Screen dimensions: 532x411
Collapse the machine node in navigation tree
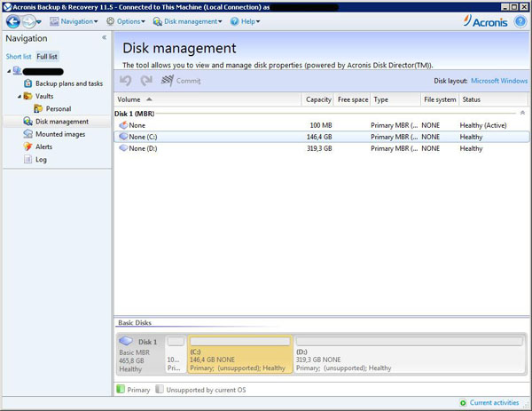pos(9,71)
